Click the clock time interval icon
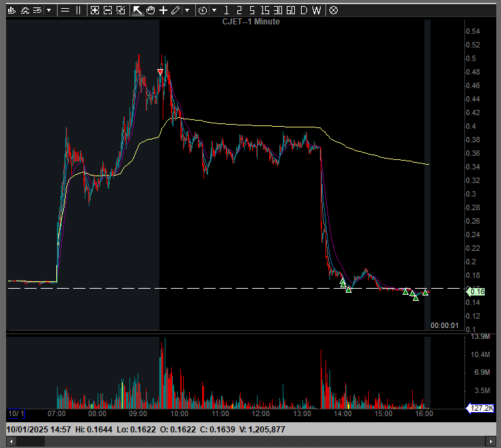Viewport: 501px width, 448px height. tap(203, 11)
